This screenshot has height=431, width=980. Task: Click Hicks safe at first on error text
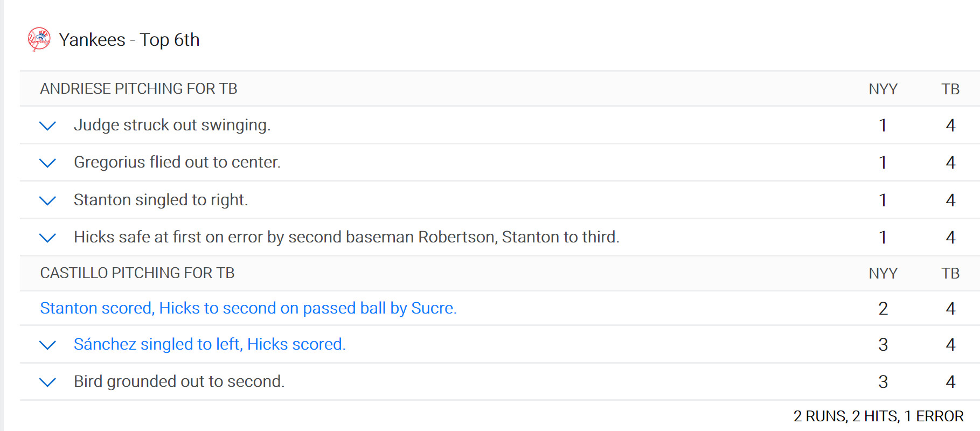346,237
